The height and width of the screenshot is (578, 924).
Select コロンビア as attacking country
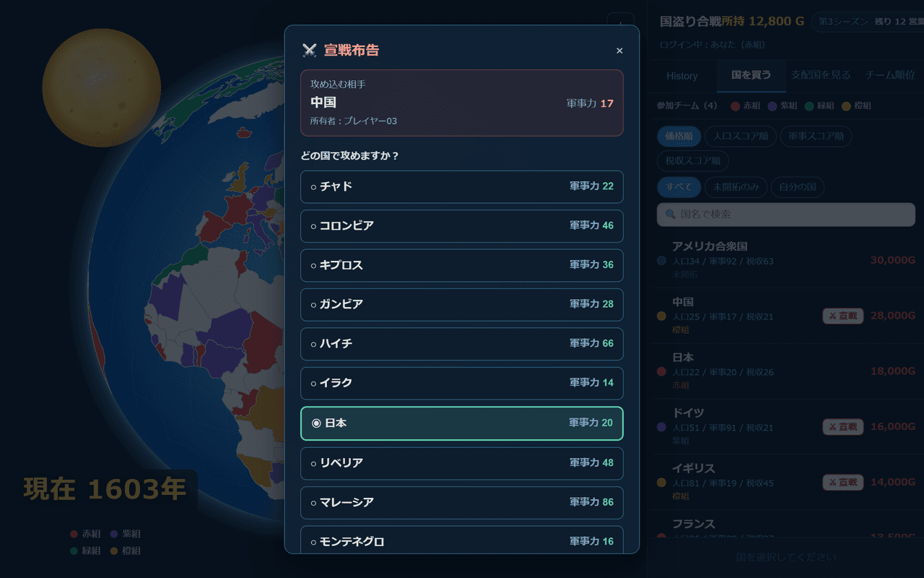pyautogui.click(x=462, y=225)
